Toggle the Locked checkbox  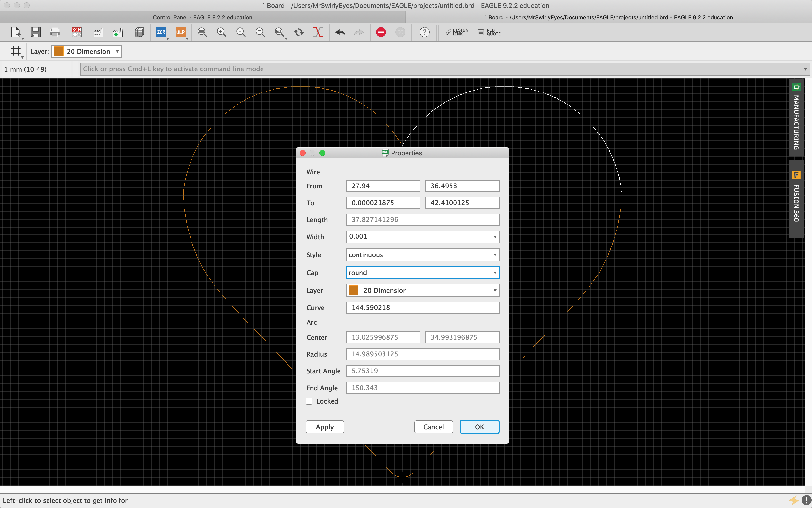[x=309, y=401]
